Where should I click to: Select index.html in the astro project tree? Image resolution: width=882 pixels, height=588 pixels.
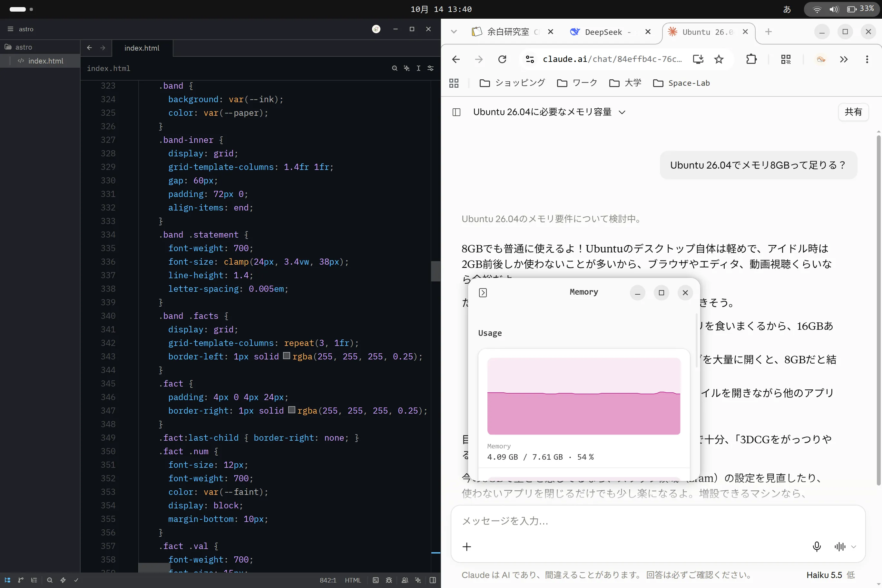[40, 61]
